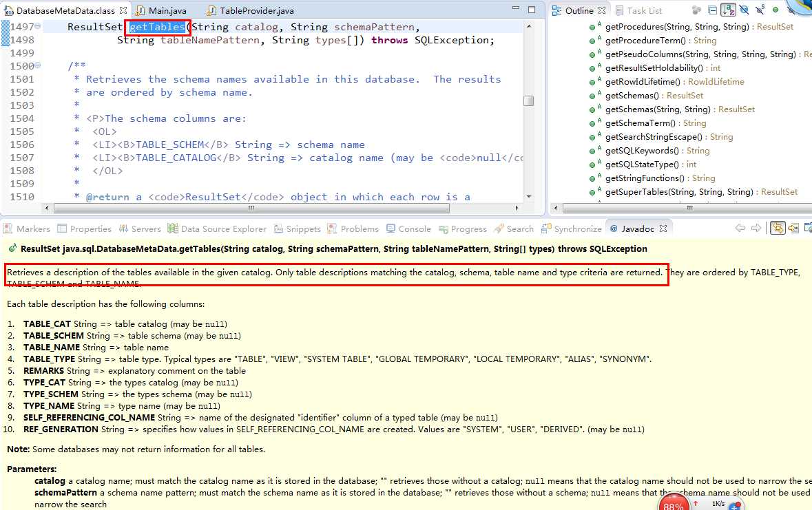812x510 pixels.
Task: Click Focus on Active Task icon in Outline
Action: [x=696, y=10]
